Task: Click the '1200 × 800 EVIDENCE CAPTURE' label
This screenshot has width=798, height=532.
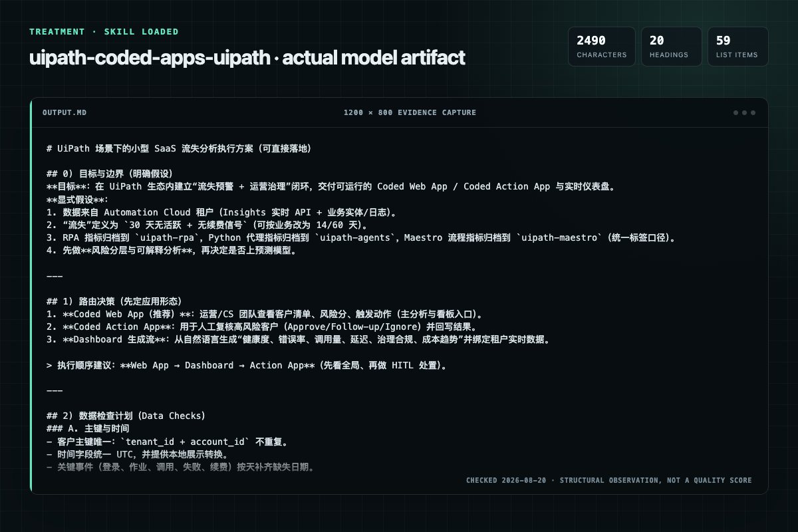Action: 410,112
